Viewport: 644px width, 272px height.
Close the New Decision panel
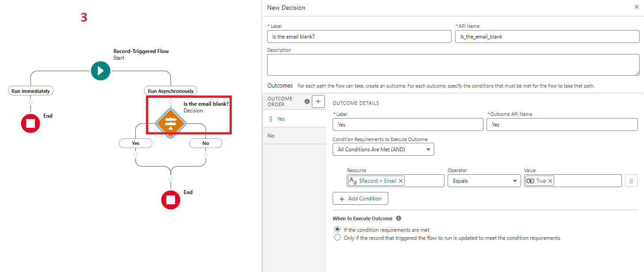tap(636, 8)
